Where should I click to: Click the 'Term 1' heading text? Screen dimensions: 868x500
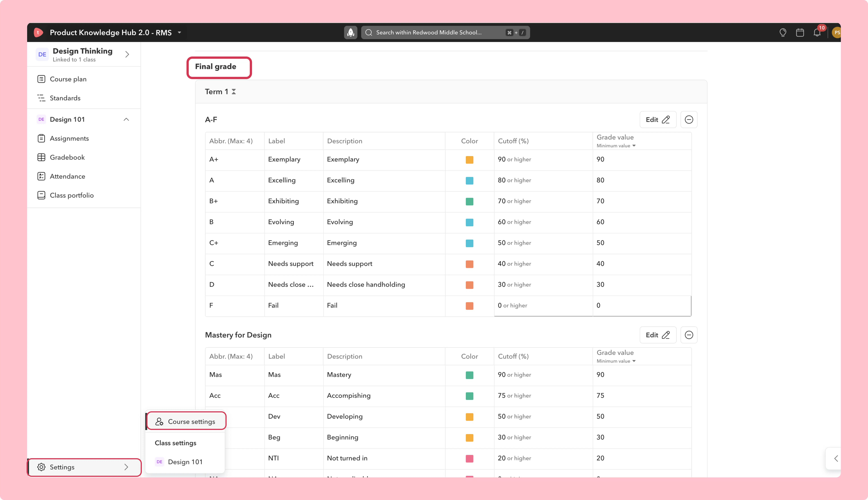coord(216,92)
